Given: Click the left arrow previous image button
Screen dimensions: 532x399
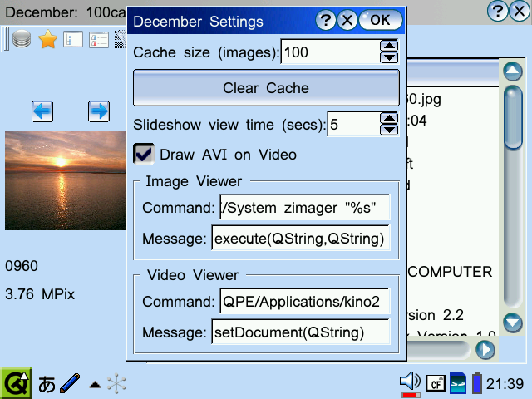Looking at the screenshot, I should (42, 110).
